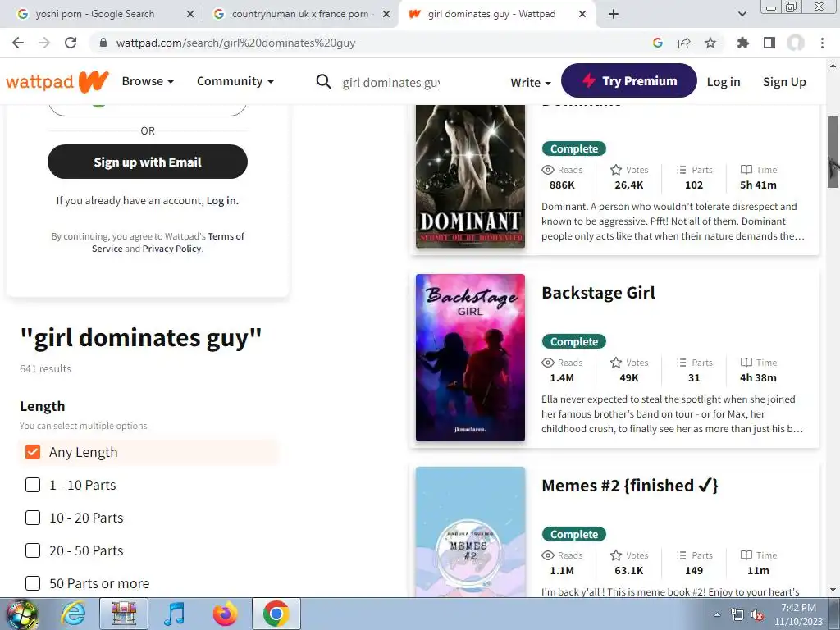Click Sign Up in the header

point(784,82)
